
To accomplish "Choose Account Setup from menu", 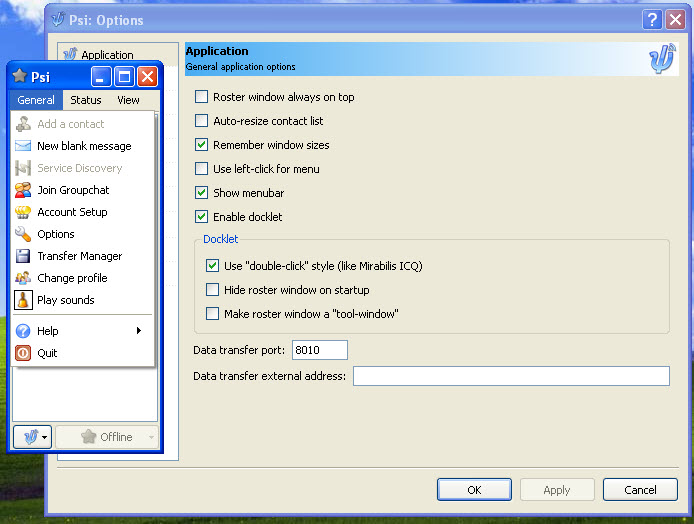I will pyautogui.click(x=83, y=212).
